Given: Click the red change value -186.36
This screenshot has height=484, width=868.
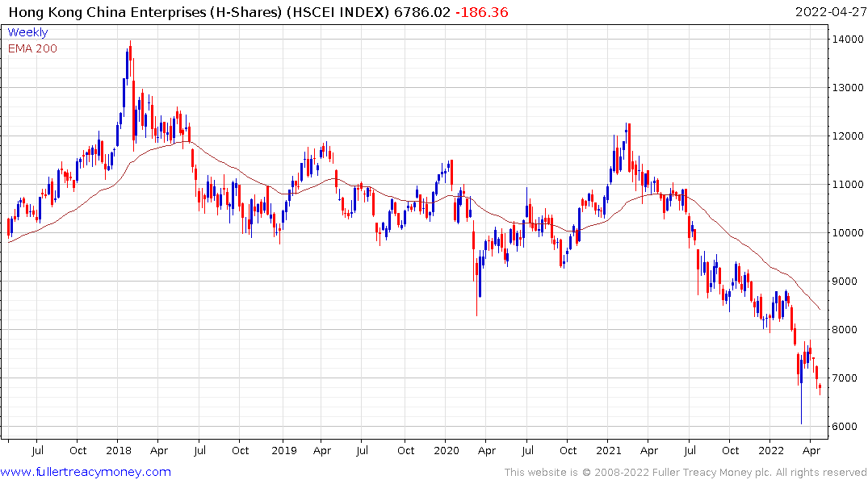Looking at the screenshot, I should pyautogui.click(x=481, y=12).
